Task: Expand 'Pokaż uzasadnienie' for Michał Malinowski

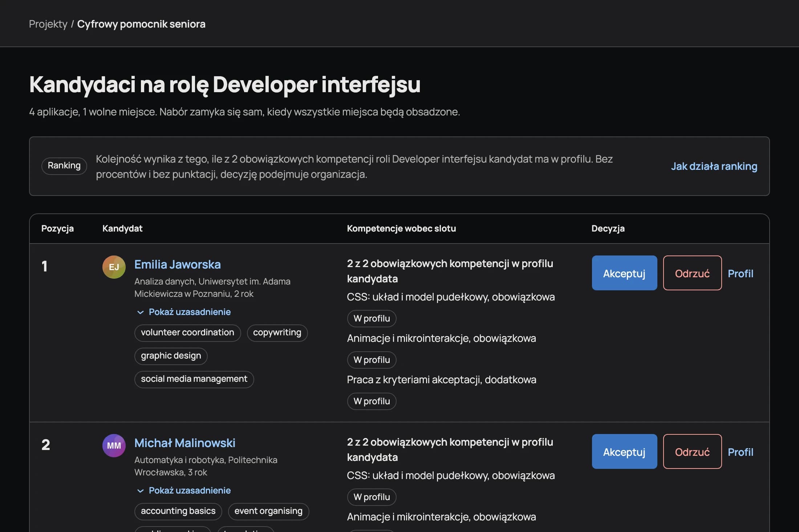Action: (x=184, y=491)
